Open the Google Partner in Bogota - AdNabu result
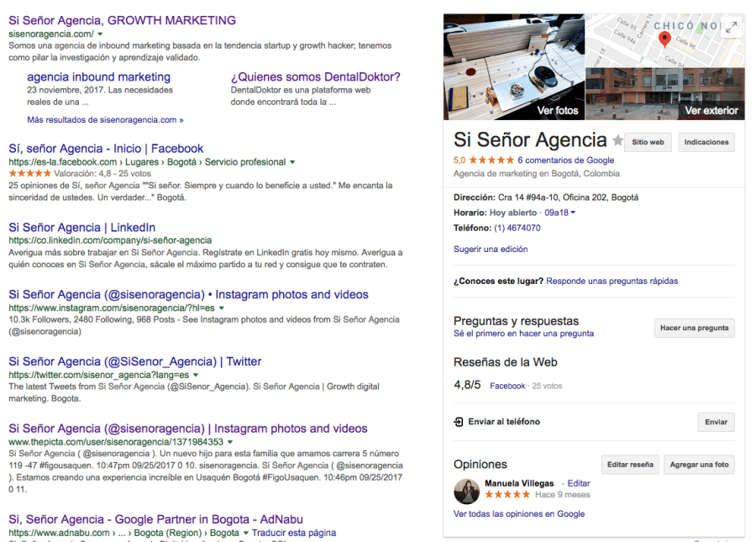The image size is (756, 542). tap(155, 519)
